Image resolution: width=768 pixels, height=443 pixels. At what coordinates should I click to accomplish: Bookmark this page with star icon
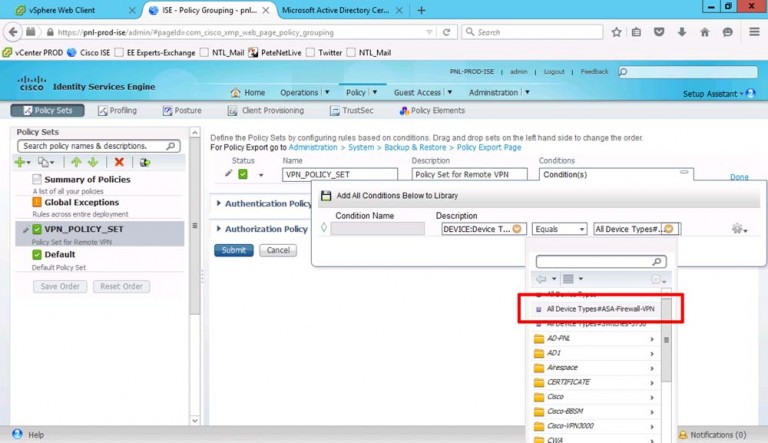616,32
